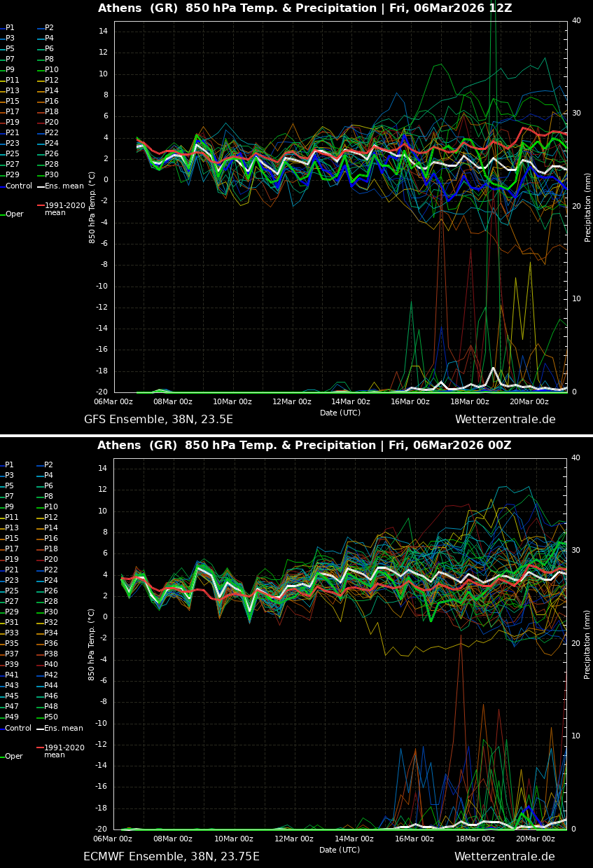The image size is (593, 868).
Task: Select P30 in the GFS legend
Action: [51, 175]
